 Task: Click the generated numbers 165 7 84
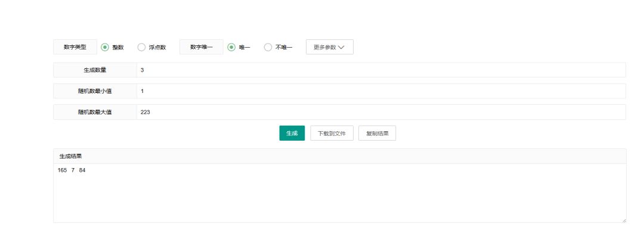pos(72,170)
